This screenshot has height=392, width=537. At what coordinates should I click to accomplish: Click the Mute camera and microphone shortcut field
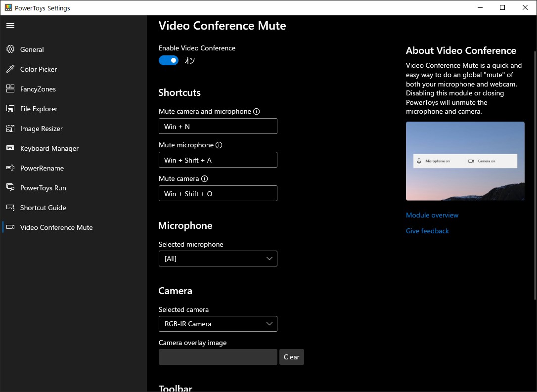(x=218, y=126)
